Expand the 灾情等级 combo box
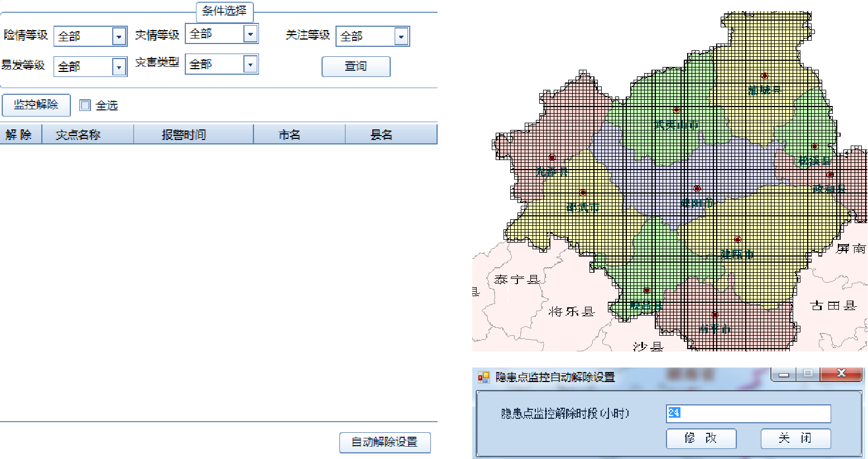Viewport: 868px width, 459px height. [x=250, y=33]
